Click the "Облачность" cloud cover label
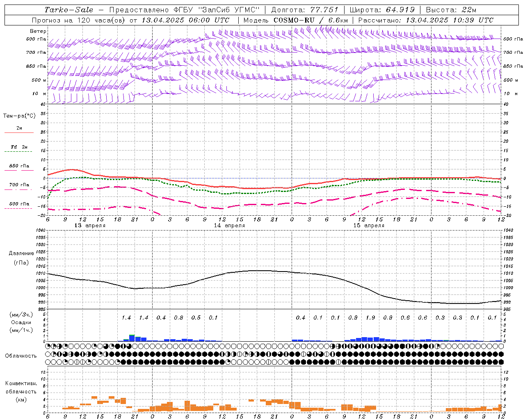This screenshot has width=525, height=420. point(21,356)
